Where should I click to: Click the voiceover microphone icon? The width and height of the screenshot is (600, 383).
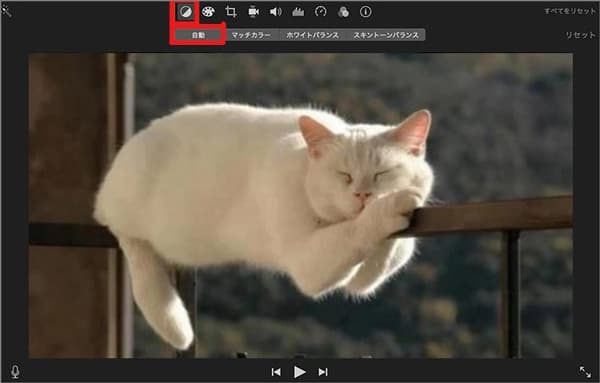15,372
